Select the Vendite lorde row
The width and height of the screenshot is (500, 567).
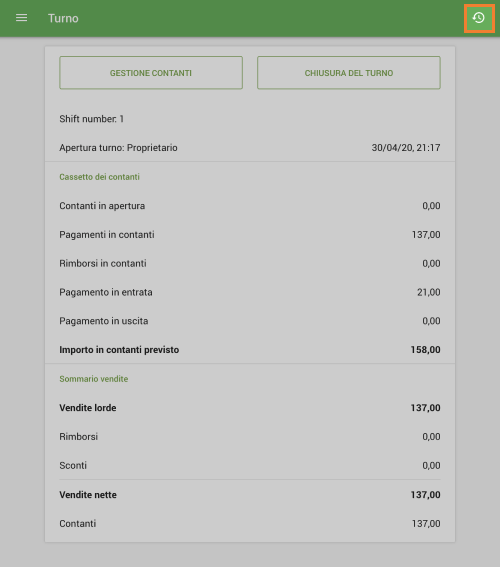[x=250, y=408]
